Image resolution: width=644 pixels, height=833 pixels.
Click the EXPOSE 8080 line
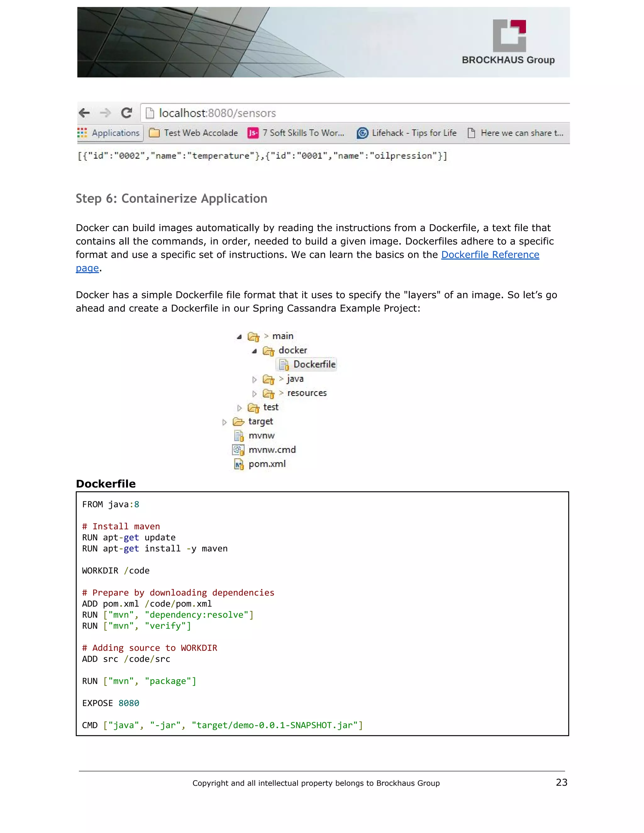click(111, 703)
